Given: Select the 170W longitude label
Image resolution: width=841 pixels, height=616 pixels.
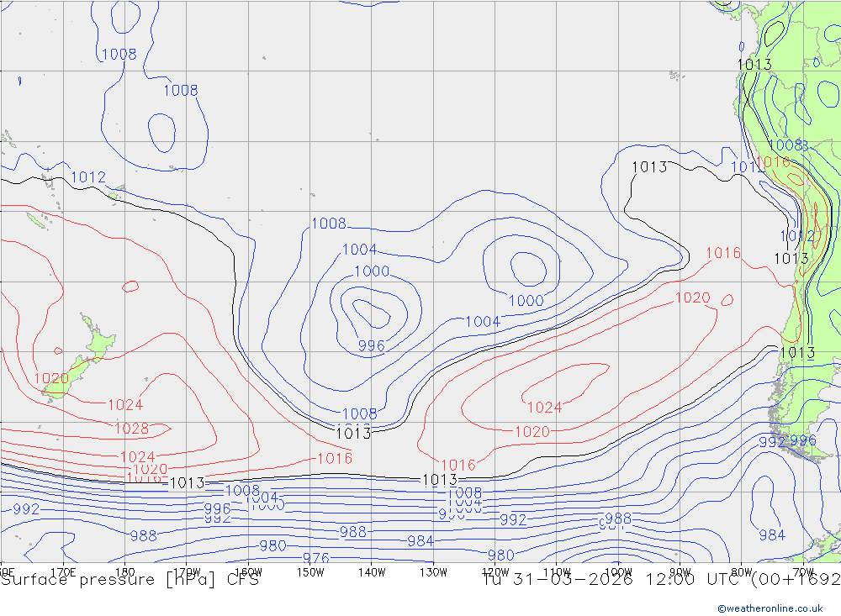Looking at the screenshot, I should [x=187, y=572].
